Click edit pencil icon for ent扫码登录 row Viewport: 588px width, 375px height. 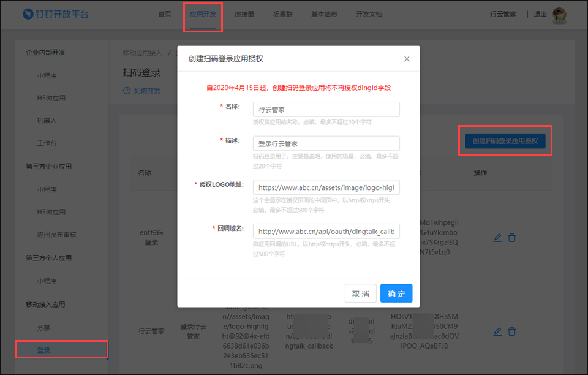497,238
